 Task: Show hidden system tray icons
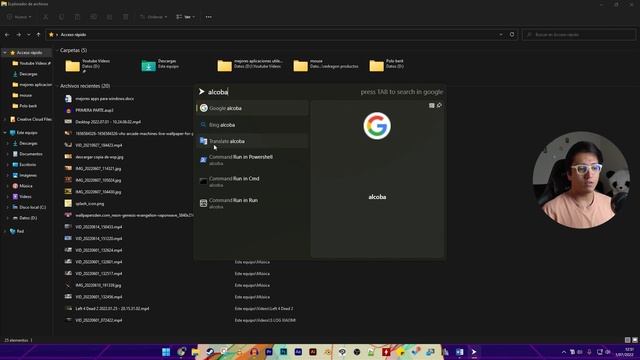tap(564, 352)
